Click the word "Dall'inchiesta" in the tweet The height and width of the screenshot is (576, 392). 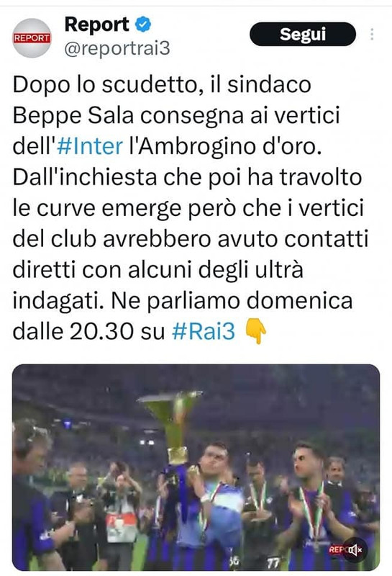pyautogui.click(x=85, y=177)
